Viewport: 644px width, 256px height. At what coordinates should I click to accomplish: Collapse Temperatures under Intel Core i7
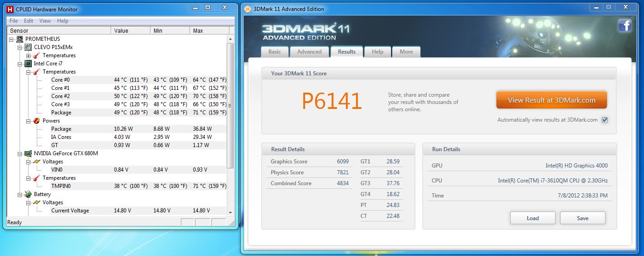click(28, 72)
